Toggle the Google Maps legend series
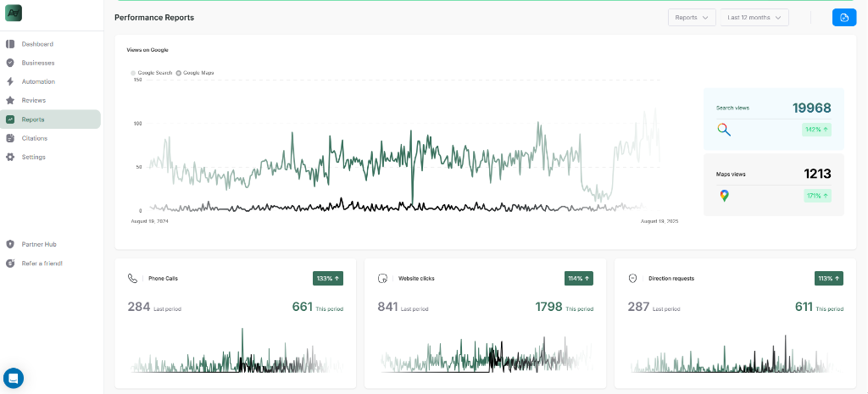Screen dimensions: 868x394 click(x=195, y=73)
